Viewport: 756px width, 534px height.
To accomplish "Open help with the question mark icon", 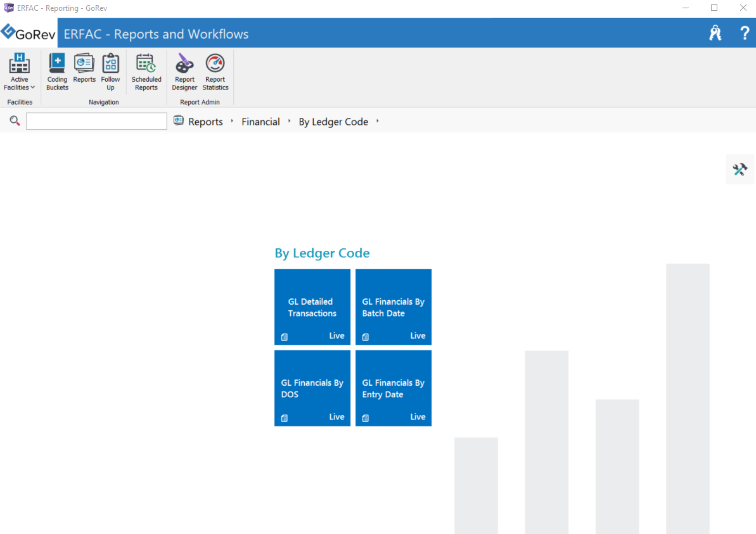I will pos(745,33).
